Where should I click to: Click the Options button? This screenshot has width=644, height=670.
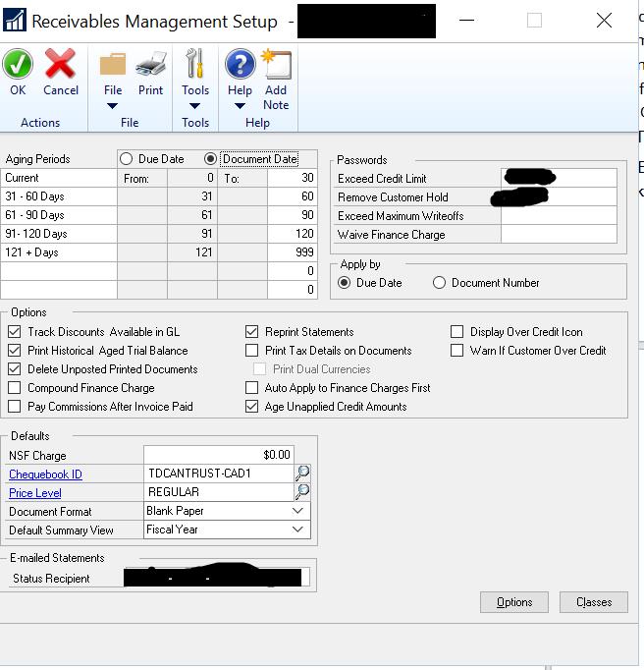[x=514, y=602]
